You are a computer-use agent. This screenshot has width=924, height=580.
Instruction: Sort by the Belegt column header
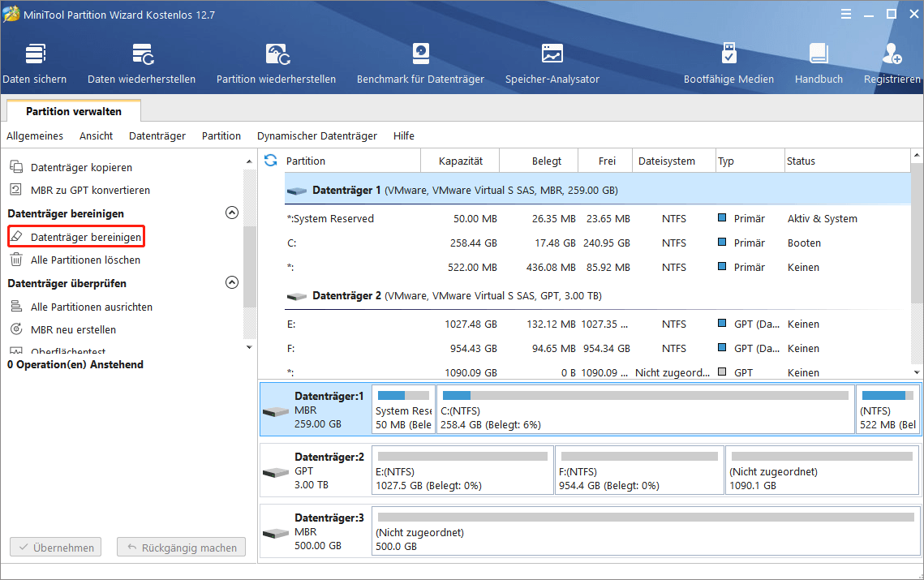[539, 161]
